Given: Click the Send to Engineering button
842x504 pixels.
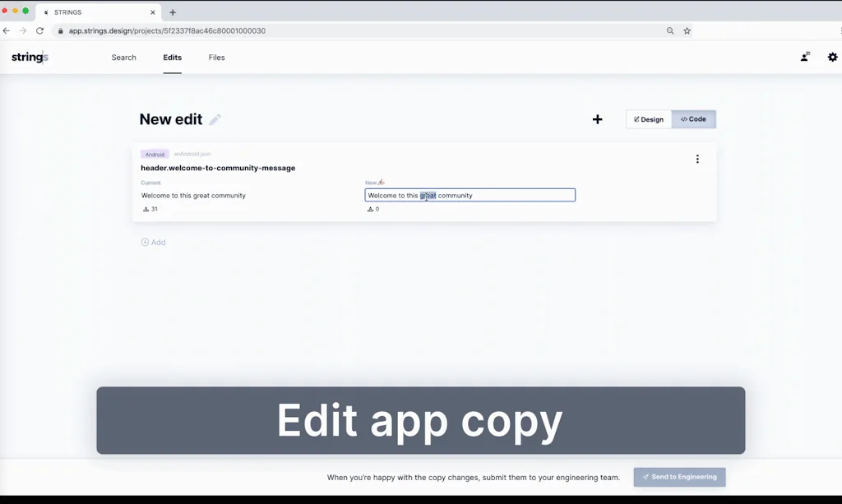Looking at the screenshot, I should click(679, 477).
